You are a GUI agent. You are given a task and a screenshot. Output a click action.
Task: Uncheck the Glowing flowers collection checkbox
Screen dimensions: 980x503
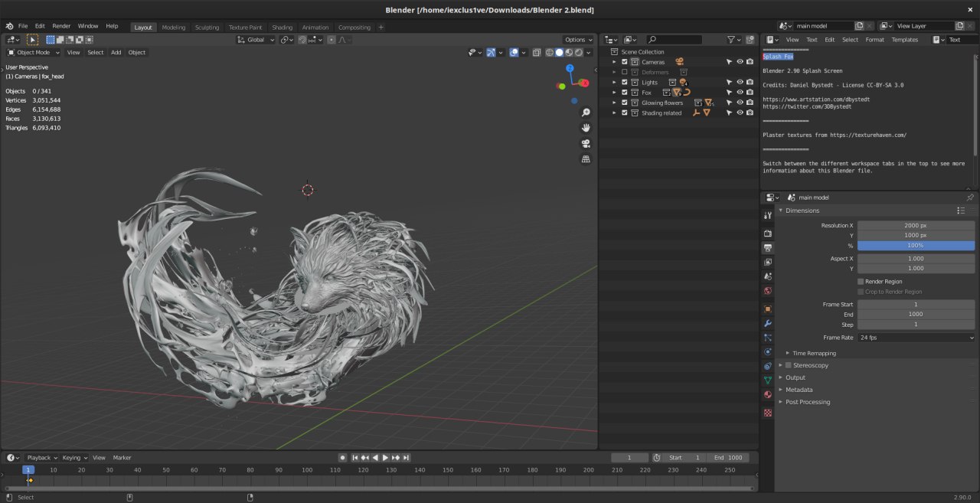(x=625, y=103)
